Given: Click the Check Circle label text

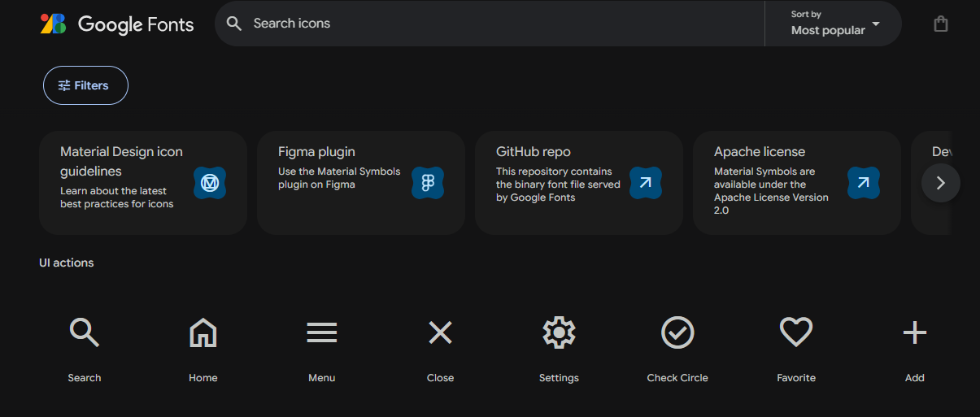Looking at the screenshot, I should click(677, 378).
